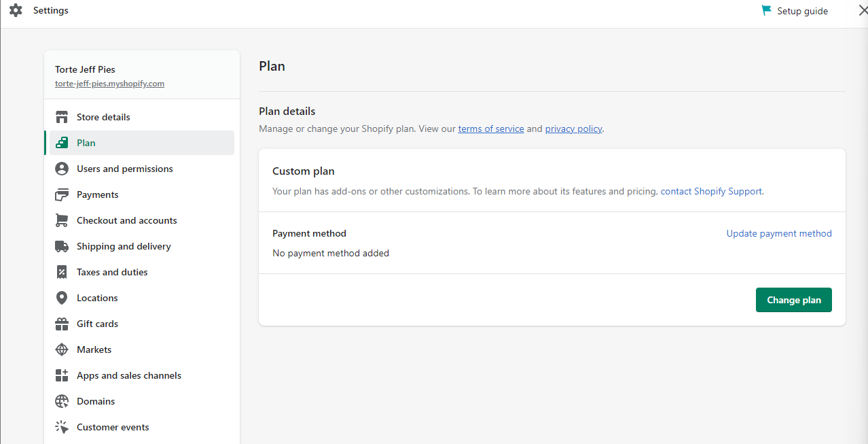Image resolution: width=868 pixels, height=444 pixels.
Task: Go to Taxes and duties
Action: pos(142,272)
